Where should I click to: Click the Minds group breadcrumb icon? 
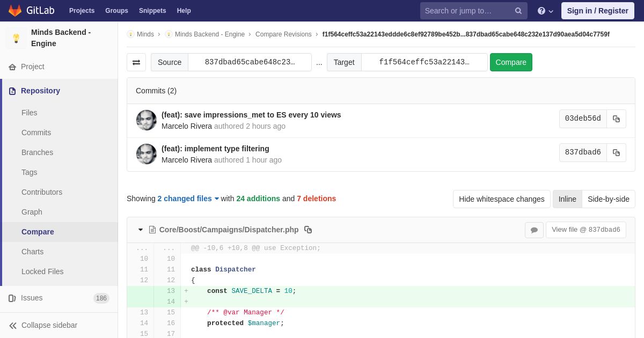(130, 34)
